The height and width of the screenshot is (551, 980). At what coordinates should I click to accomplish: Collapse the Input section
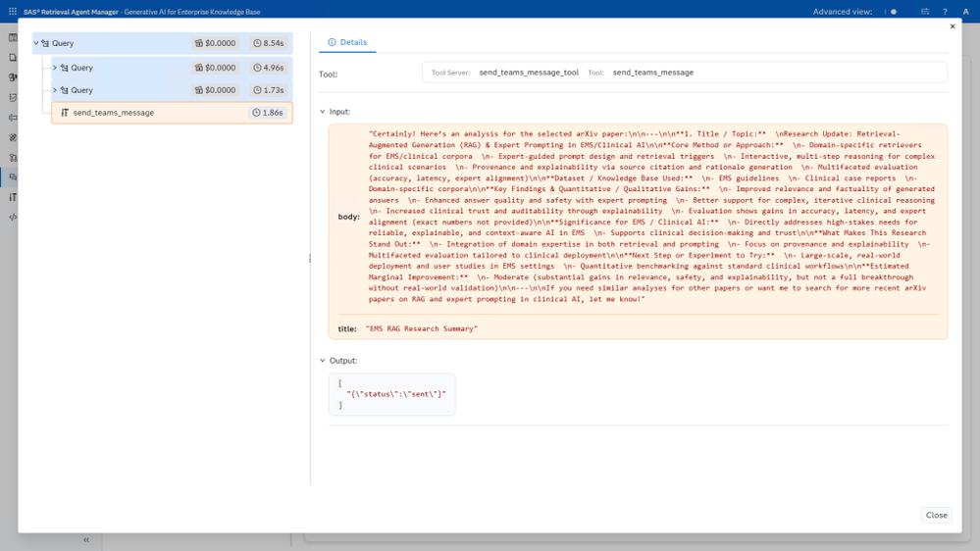[x=323, y=112]
